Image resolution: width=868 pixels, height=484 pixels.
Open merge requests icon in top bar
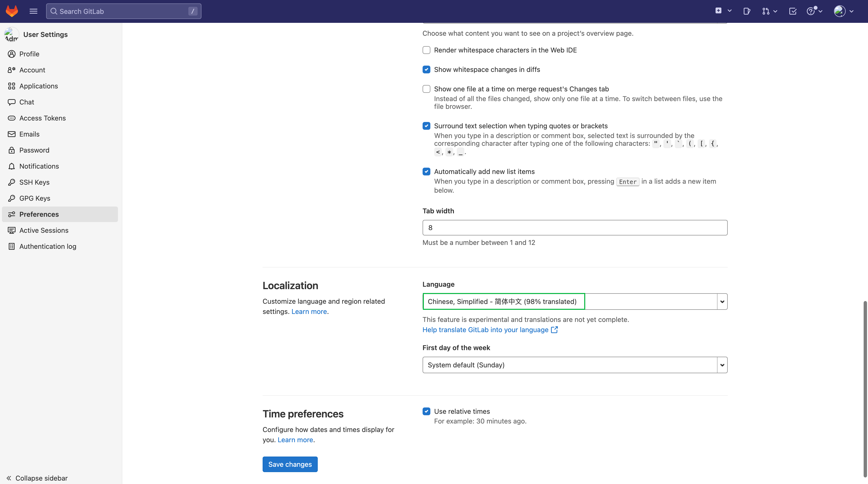(766, 11)
